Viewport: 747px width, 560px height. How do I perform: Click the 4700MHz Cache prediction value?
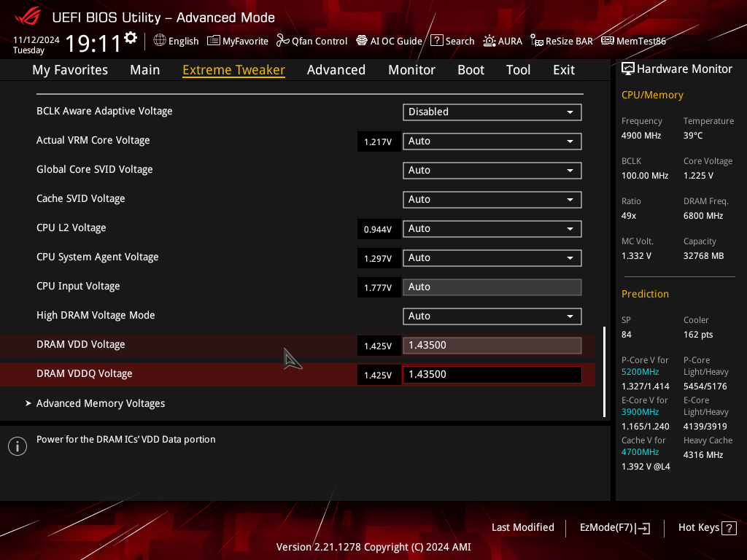[640, 452]
